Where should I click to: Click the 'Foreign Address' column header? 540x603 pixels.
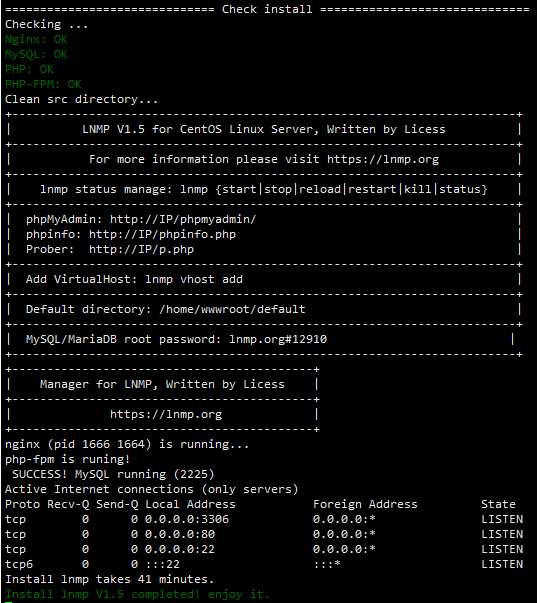point(365,504)
